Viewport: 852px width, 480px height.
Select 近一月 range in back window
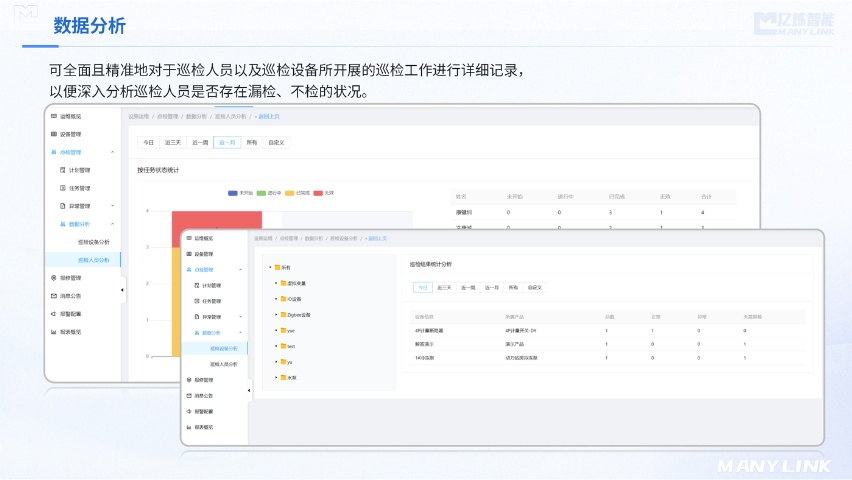coord(227,142)
